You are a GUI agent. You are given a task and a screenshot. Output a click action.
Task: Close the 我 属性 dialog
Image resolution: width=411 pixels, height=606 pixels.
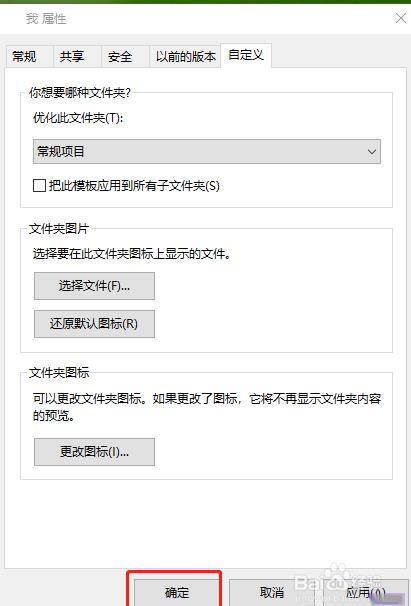[x=401, y=18]
